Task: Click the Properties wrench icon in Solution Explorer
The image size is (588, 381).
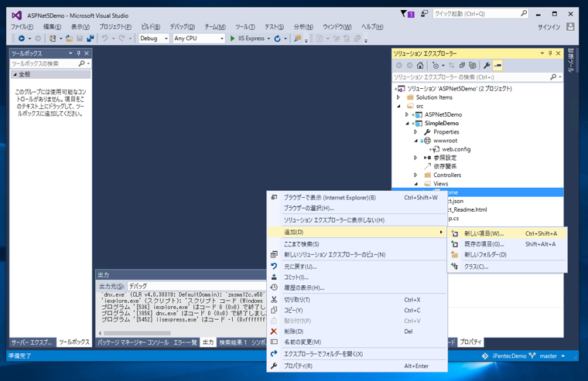Action: pyautogui.click(x=487, y=65)
